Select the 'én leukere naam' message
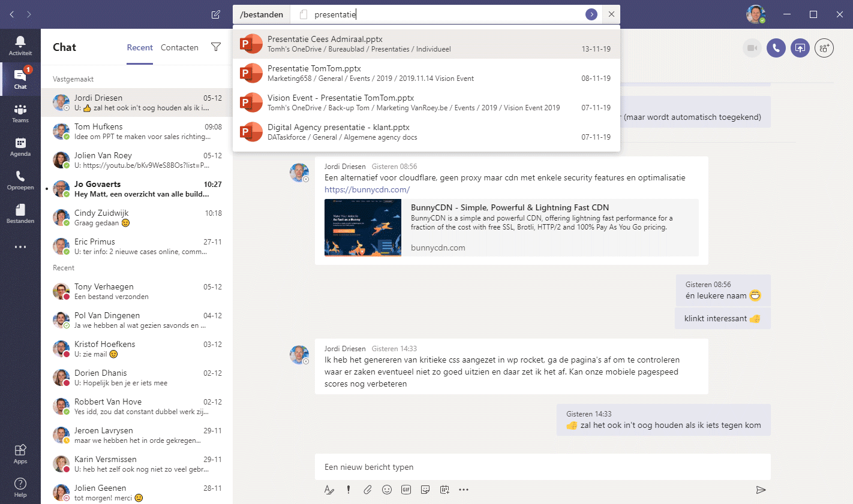The height and width of the screenshot is (504, 853). (723, 290)
